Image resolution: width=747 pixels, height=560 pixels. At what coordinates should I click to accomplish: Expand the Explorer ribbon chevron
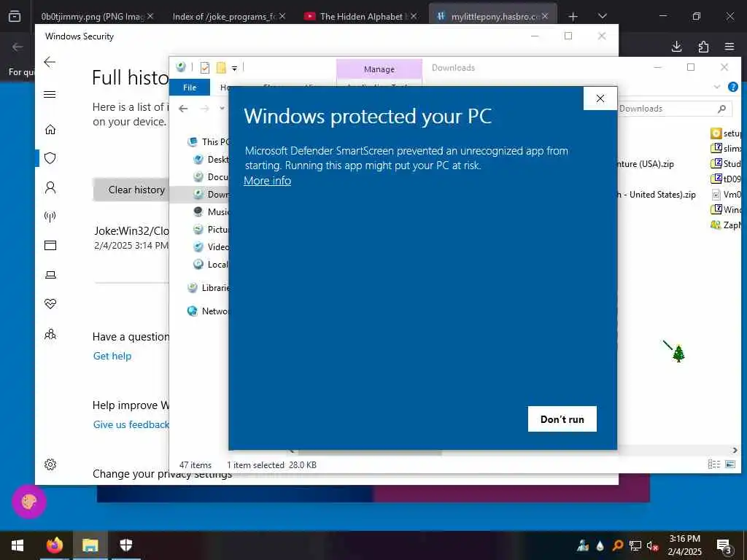click(x=717, y=87)
